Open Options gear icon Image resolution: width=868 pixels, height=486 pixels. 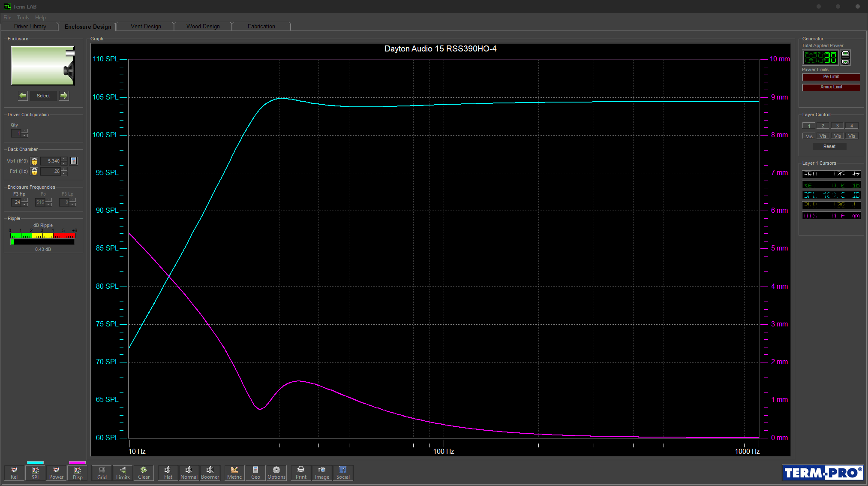[x=276, y=473]
